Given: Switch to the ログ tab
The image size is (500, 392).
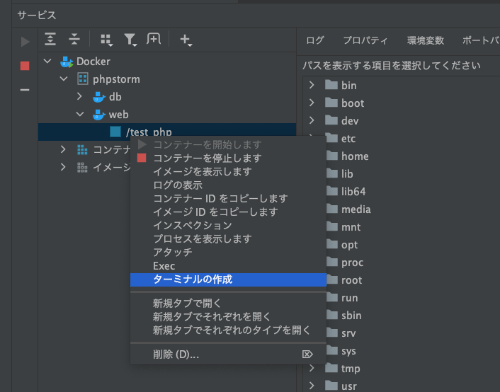Looking at the screenshot, I should pos(315,40).
